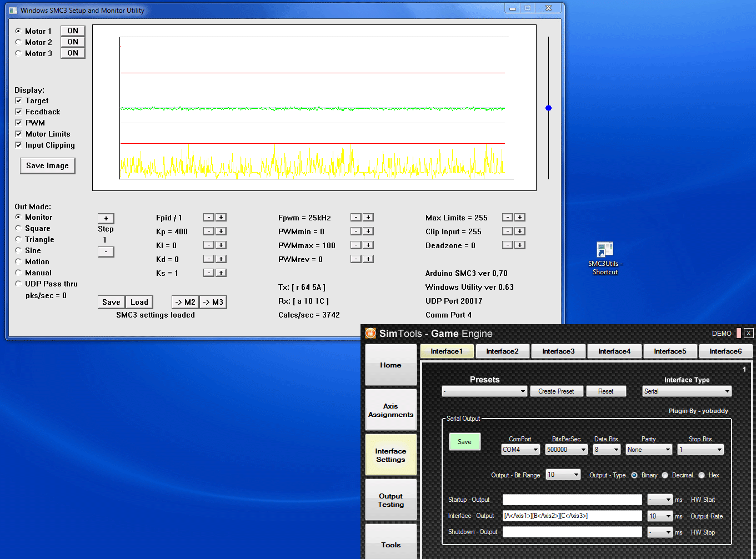Open the Output Testing page

click(391, 500)
